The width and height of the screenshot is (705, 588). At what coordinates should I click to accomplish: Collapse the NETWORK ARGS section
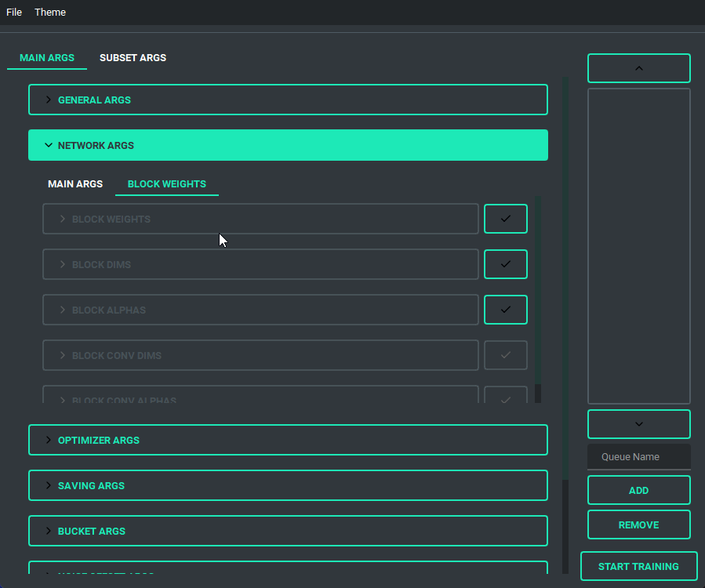288,145
